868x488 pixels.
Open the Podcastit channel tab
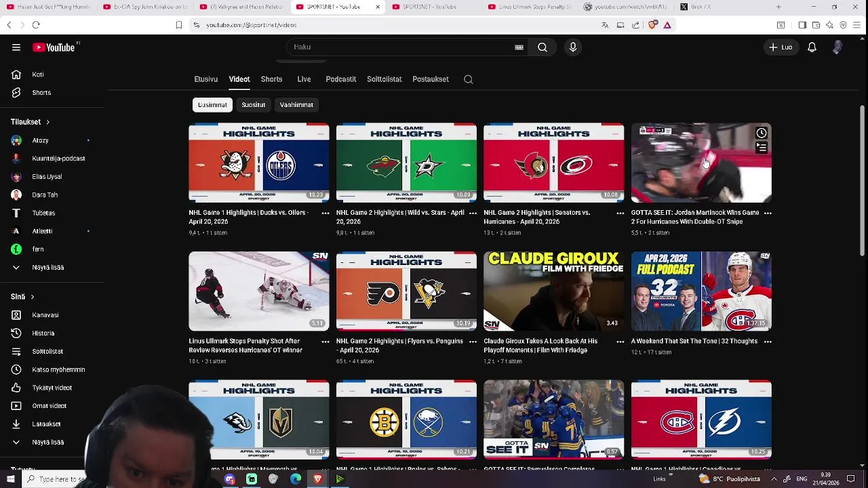click(x=340, y=79)
